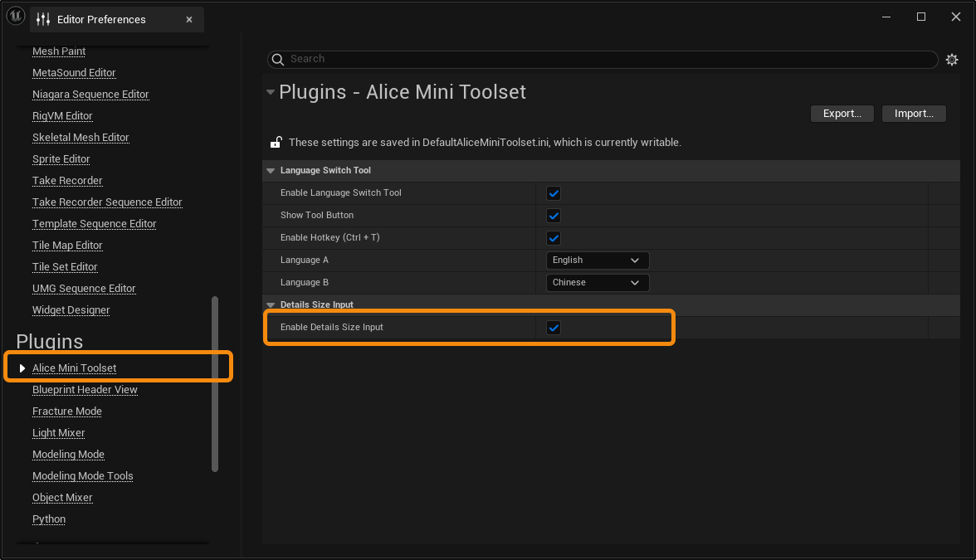976x560 pixels.
Task: Open the Language A dropdown showing English
Action: pyautogui.click(x=597, y=260)
